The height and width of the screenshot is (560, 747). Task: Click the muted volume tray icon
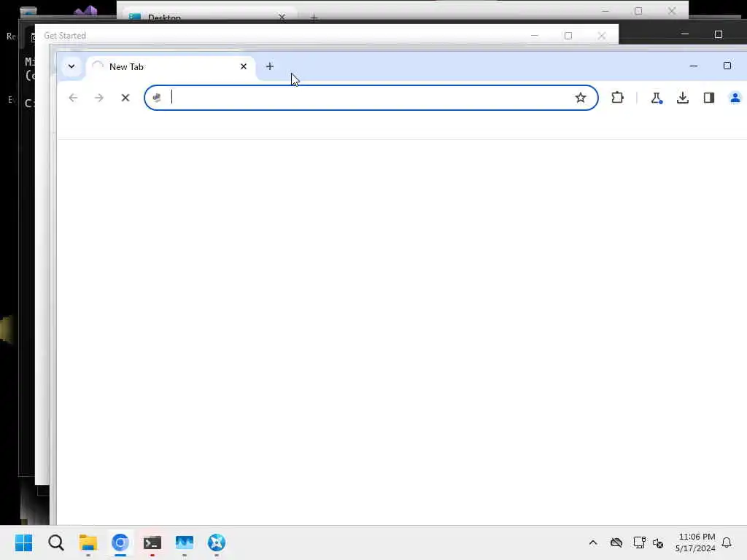coord(658,542)
